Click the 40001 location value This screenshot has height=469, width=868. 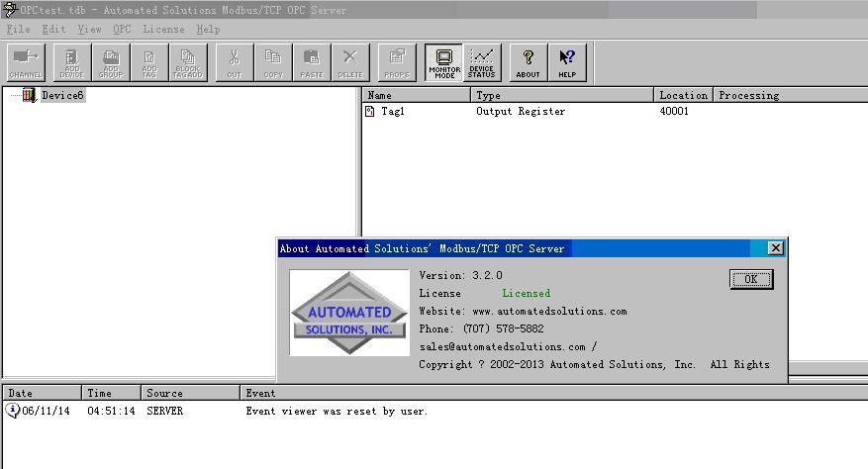tap(674, 111)
